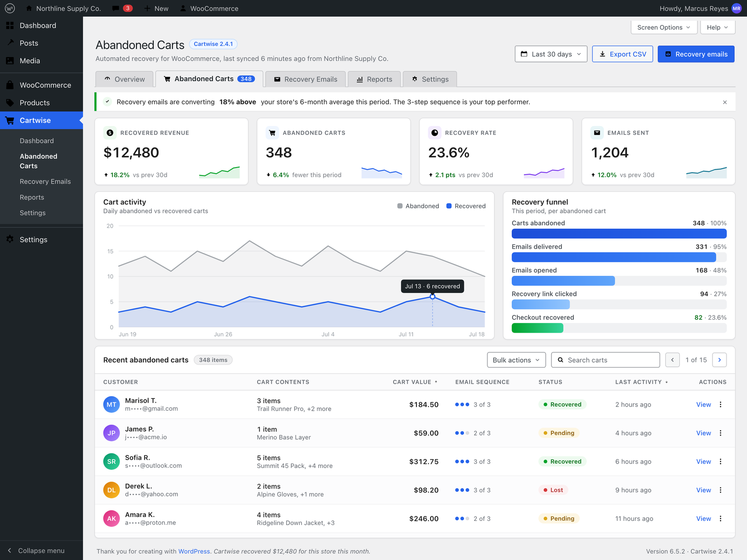Viewport: 747px width, 560px height.
Task: Dismiss the recovery emails notice
Action: pos(725,102)
